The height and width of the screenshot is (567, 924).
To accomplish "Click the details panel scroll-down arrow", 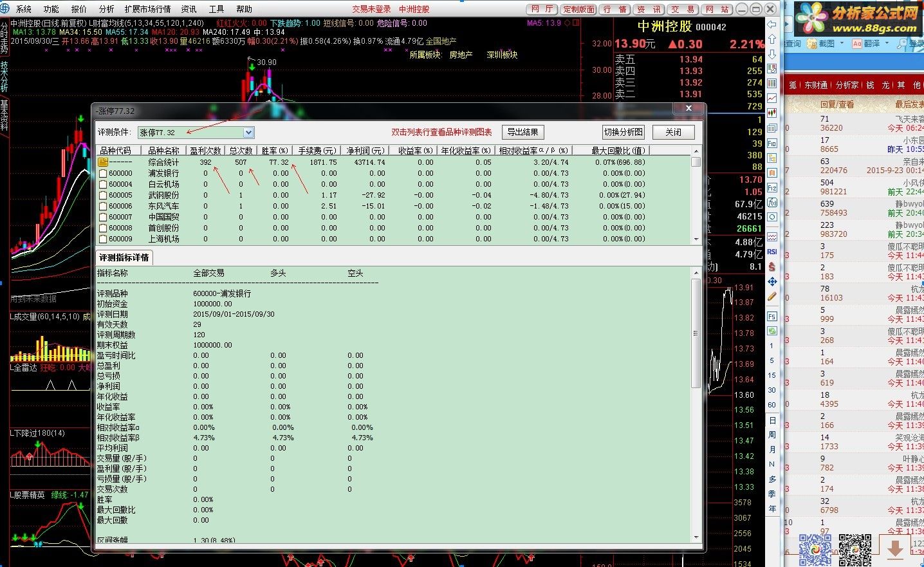I will [696, 537].
